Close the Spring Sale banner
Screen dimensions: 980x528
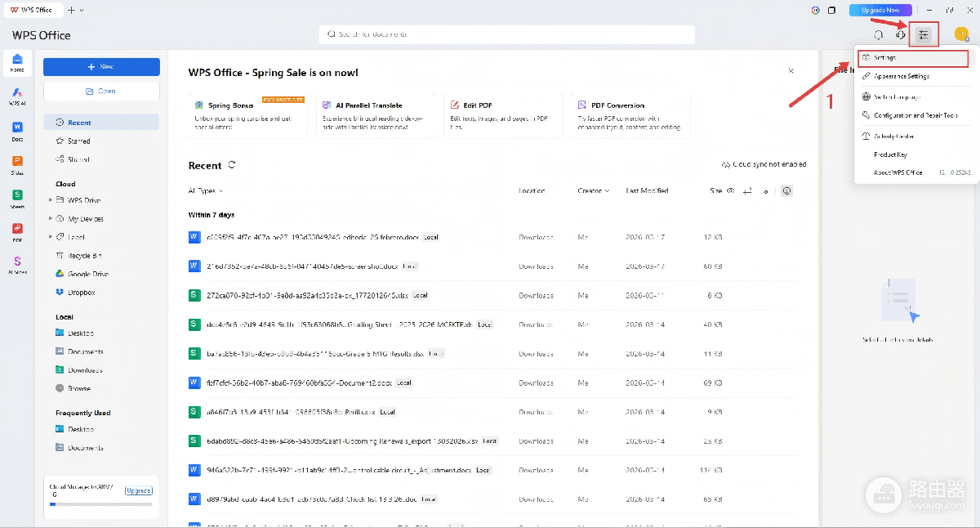(791, 71)
